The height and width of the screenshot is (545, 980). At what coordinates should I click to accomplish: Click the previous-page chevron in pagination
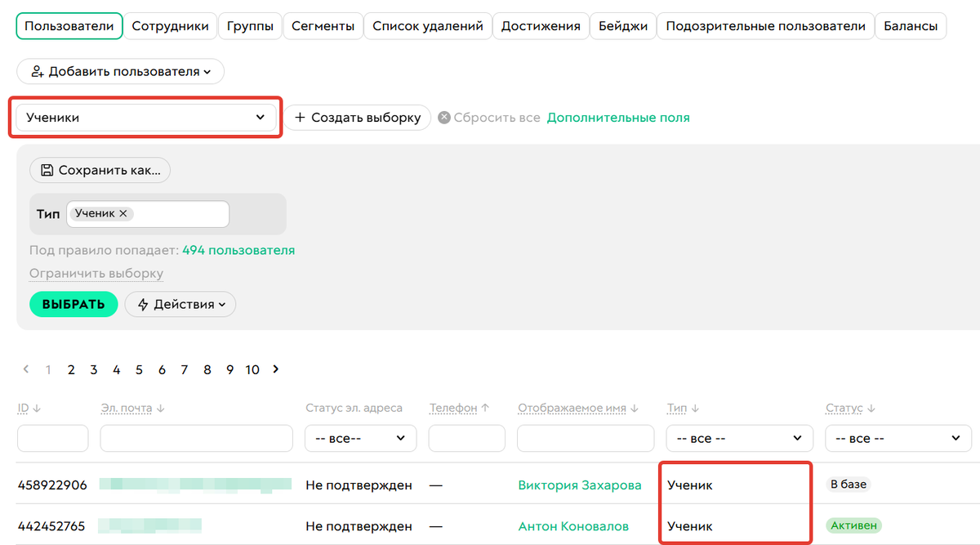pos(25,369)
